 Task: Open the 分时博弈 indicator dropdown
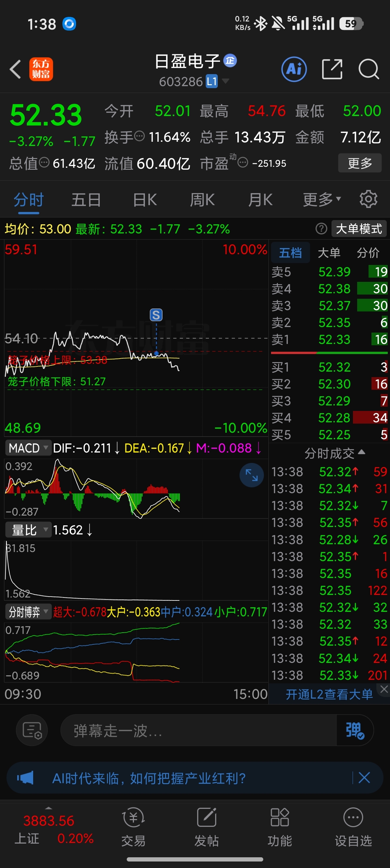(x=28, y=612)
